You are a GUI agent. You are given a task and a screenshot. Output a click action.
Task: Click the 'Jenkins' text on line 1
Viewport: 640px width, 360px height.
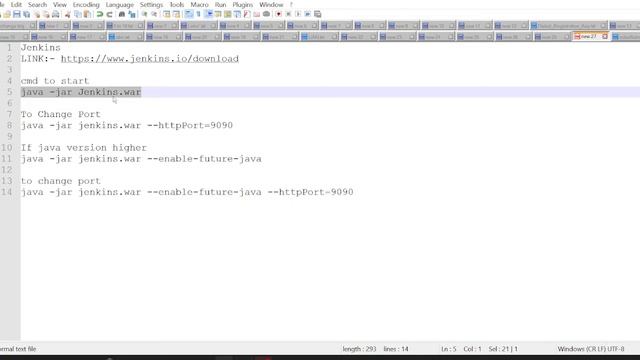(x=40, y=47)
